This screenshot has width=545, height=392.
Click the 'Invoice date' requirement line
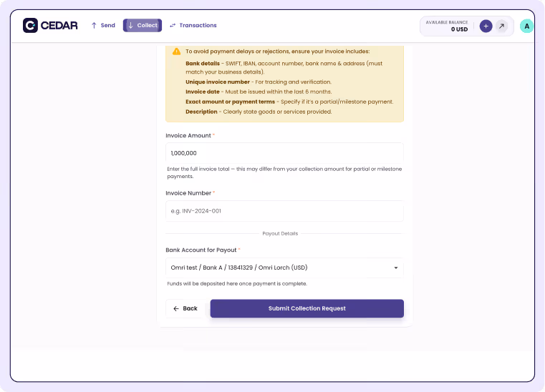coord(259,92)
